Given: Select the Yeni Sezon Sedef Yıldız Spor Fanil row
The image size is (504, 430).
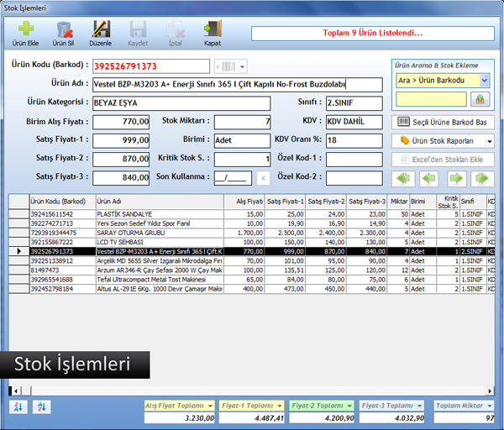Looking at the screenshot, I should (x=252, y=223).
